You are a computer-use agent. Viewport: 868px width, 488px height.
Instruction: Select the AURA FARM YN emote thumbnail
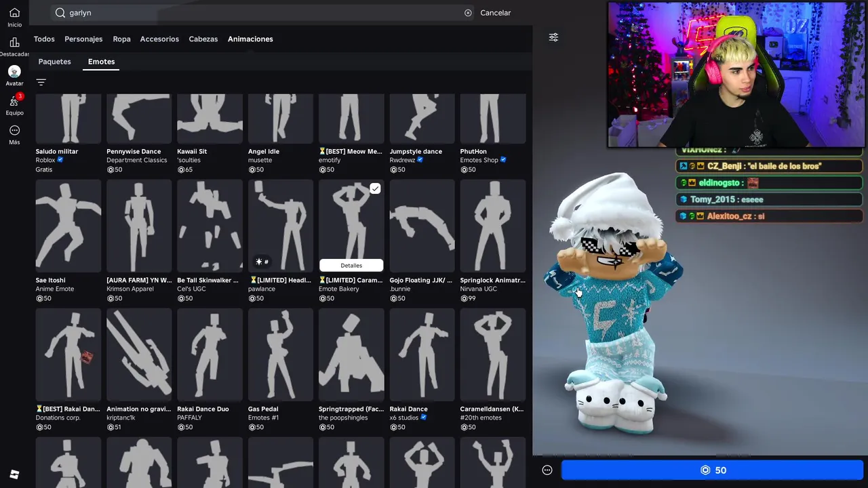[139, 226]
